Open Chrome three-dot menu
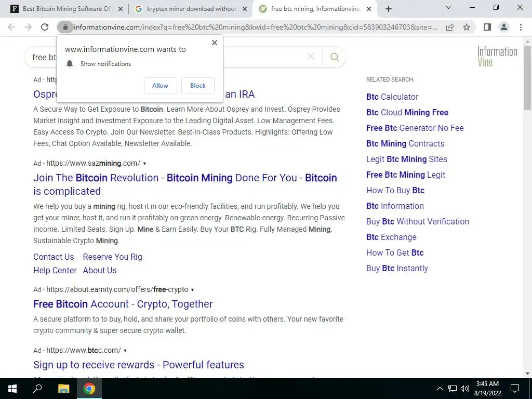532x399 pixels. [x=521, y=27]
